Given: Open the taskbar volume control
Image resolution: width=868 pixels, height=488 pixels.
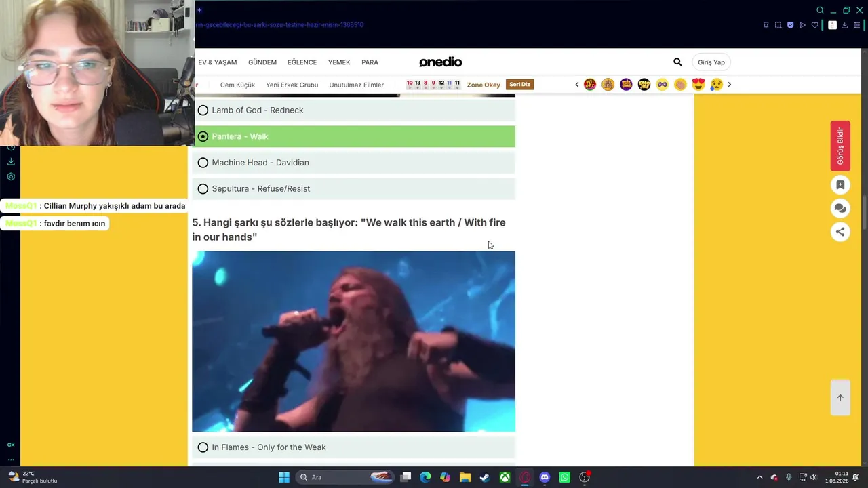Looking at the screenshot, I should (x=814, y=477).
